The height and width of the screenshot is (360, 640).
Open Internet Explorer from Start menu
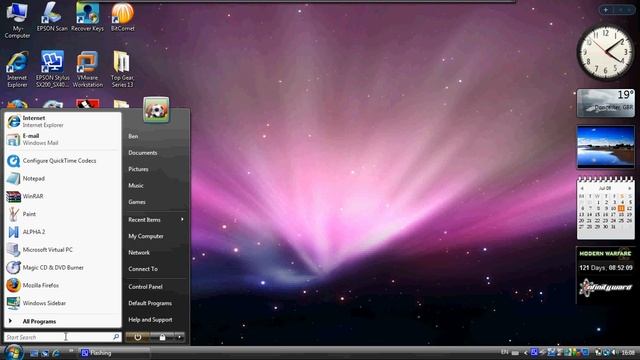(x=62, y=121)
